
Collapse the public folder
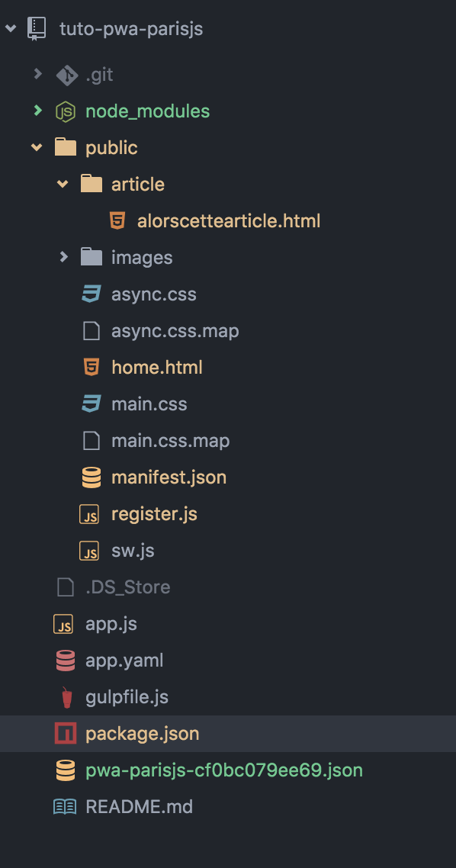(37, 147)
